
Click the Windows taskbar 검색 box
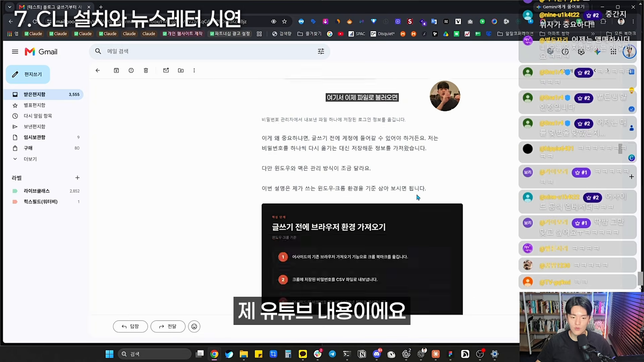point(154,354)
